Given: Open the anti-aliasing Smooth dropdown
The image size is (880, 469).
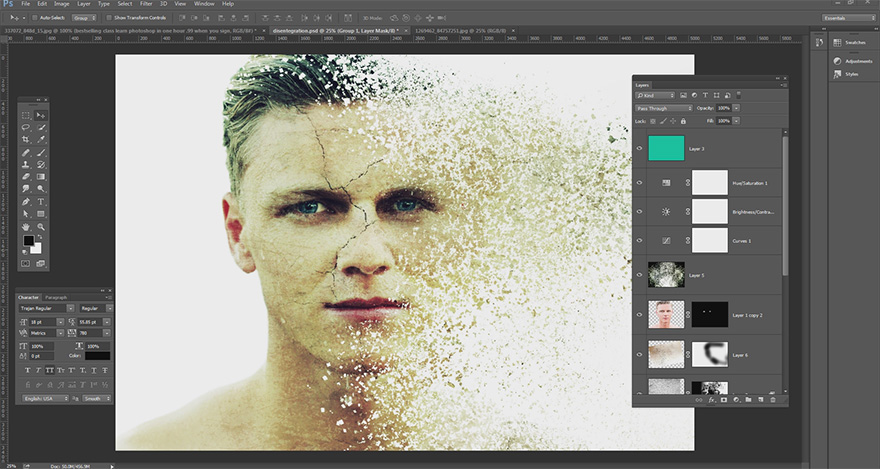Looking at the screenshot, I should [x=97, y=398].
